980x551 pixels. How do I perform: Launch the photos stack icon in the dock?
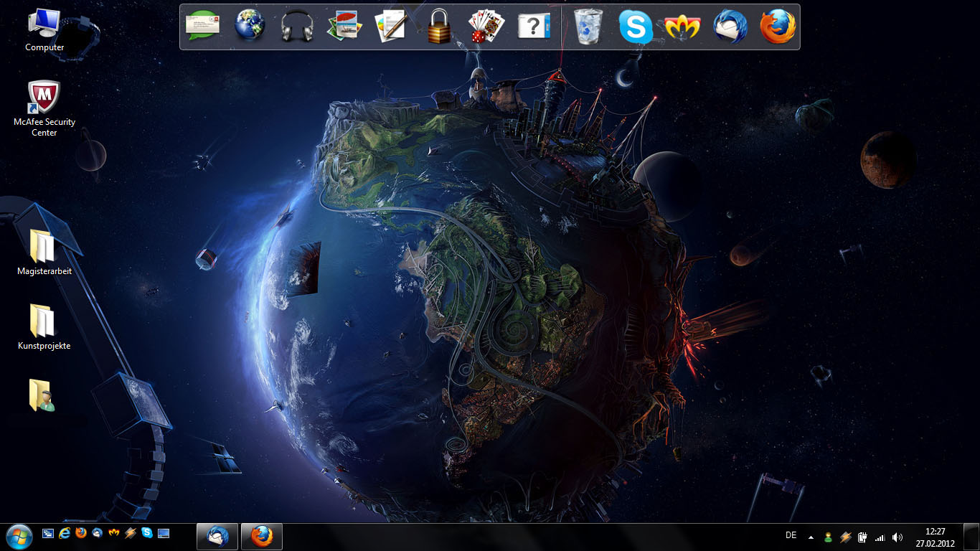pos(344,27)
